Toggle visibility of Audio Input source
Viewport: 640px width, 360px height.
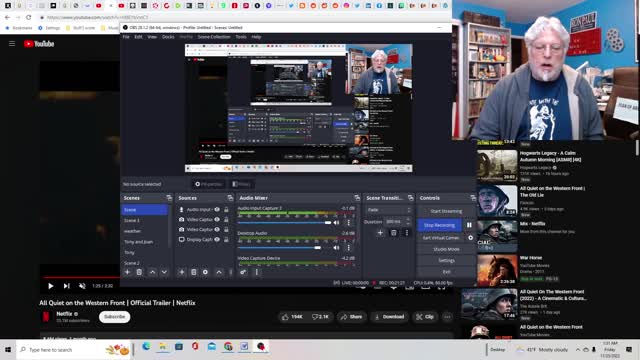pos(217,209)
